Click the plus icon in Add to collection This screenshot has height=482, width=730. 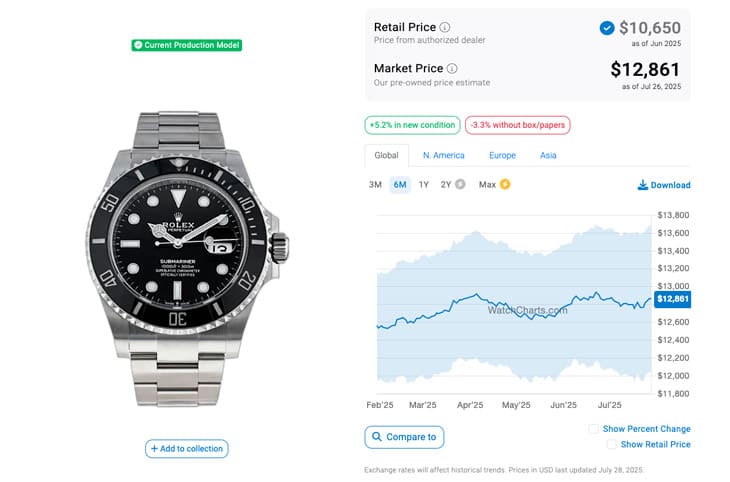(x=155, y=449)
